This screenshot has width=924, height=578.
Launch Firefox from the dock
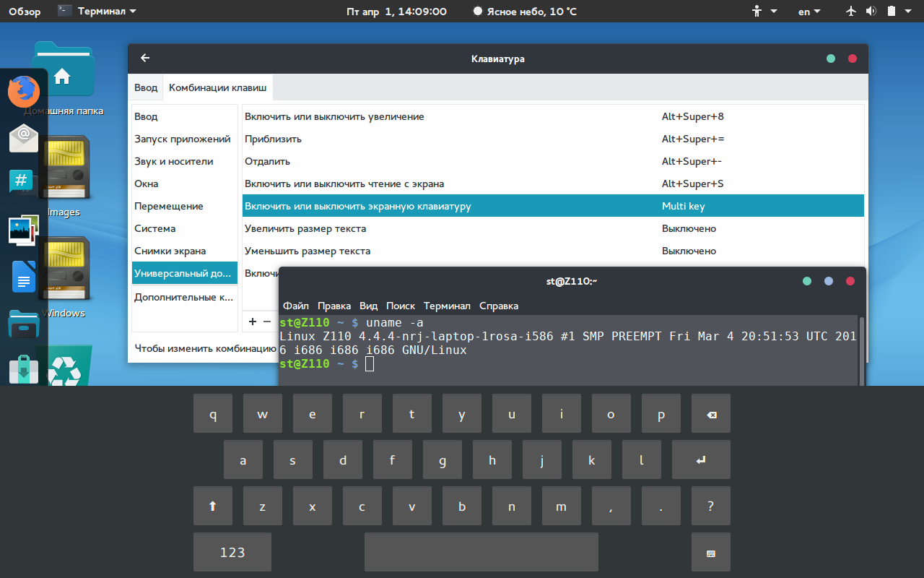tap(23, 91)
